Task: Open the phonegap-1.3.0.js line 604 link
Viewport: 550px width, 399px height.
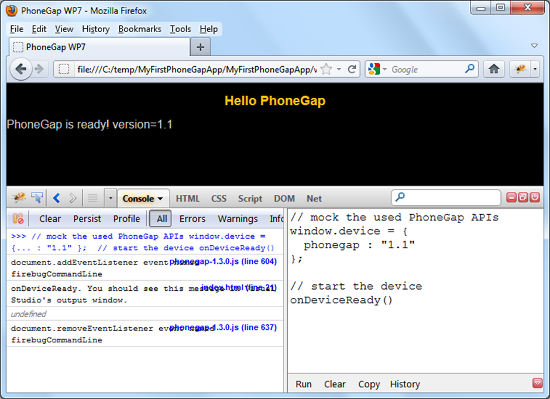Action: [223, 261]
